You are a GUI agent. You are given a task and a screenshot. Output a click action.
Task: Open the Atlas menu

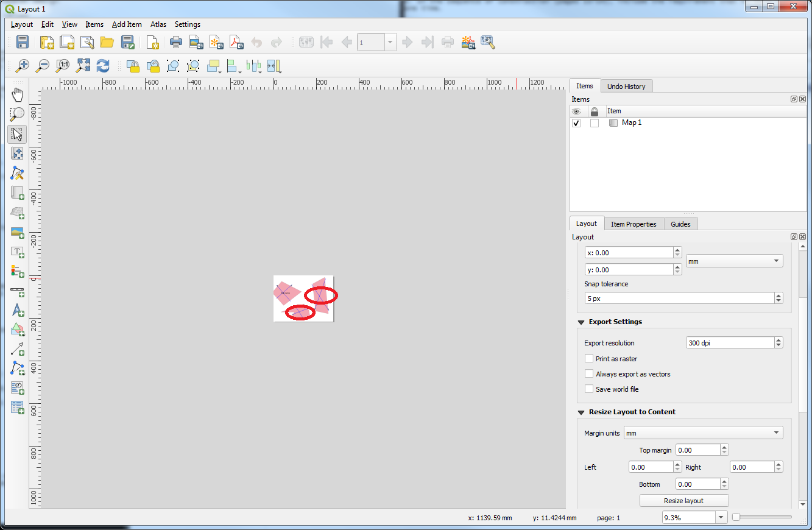(158, 24)
